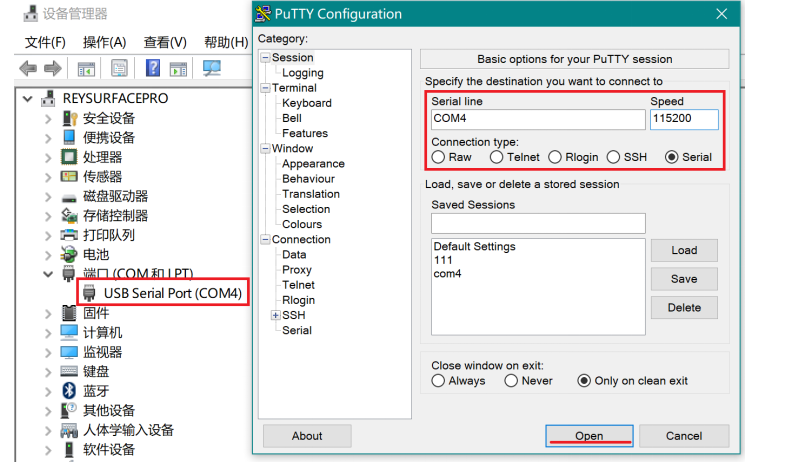Click the keyboard icon next to 键盘
785x472 pixels.
tap(69, 371)
